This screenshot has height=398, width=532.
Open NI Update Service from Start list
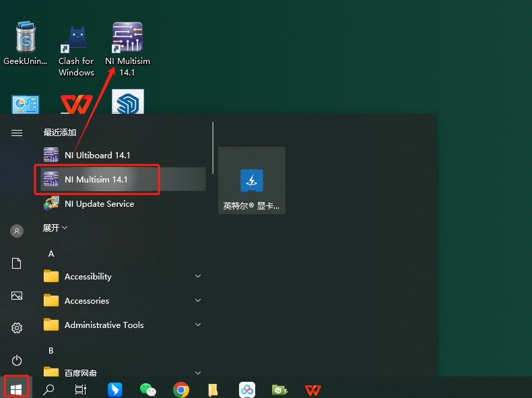coord(123,203)
